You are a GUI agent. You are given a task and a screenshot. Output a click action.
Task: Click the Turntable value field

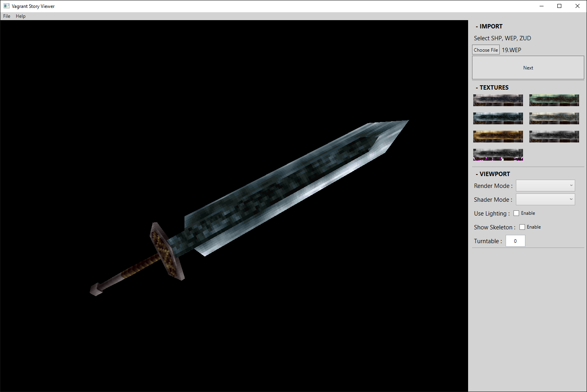[x=516, y=241]
